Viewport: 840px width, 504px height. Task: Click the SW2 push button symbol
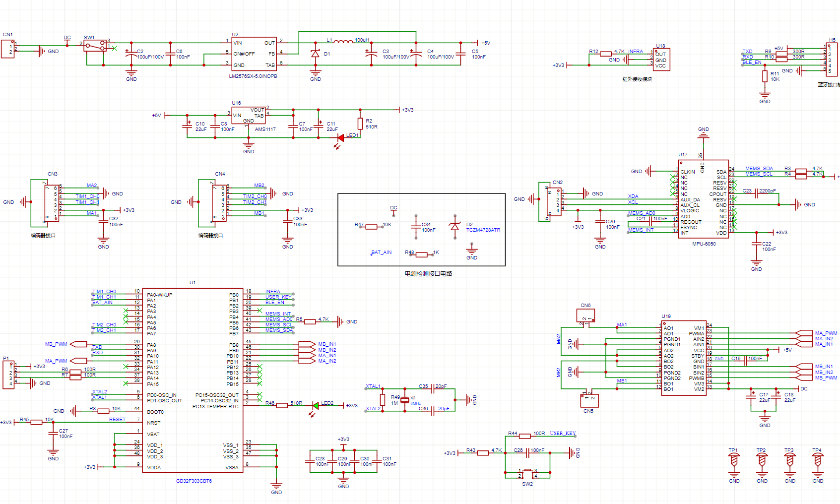[528, 473]
